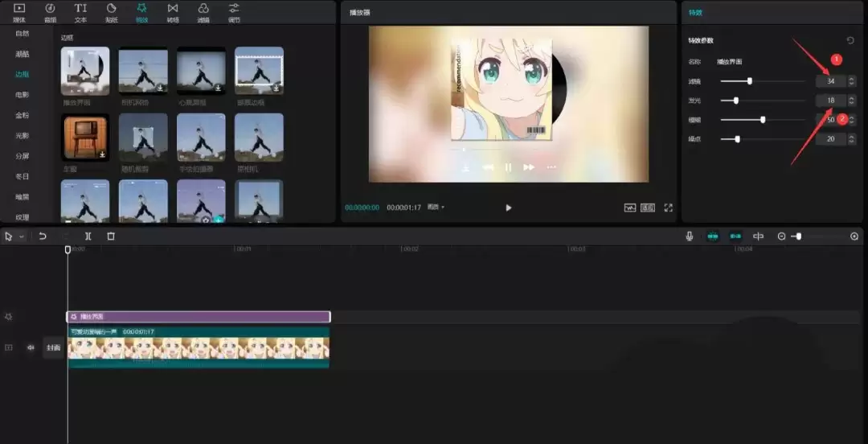Start voice recording with microphone icon
Viewport: 868px width, 444px height.
click(x=690, y=236)
